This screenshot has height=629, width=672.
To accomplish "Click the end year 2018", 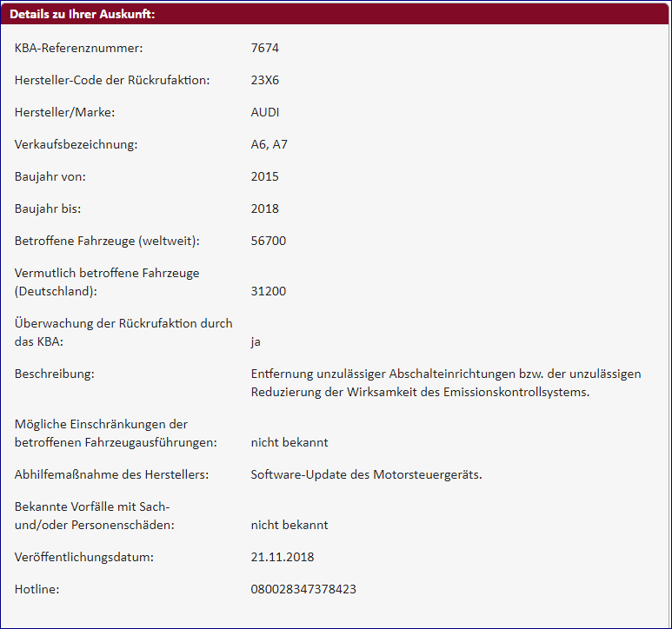I will (x=265, y=209).
